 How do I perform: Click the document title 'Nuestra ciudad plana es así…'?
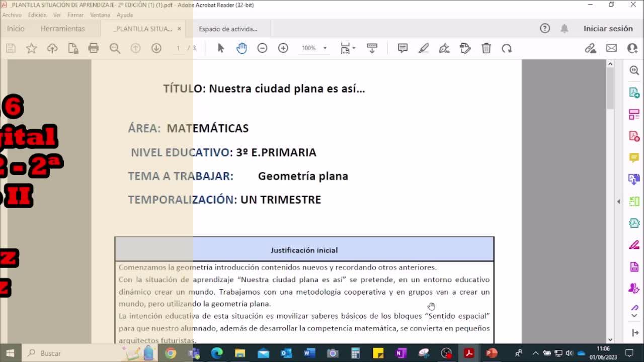287,89
